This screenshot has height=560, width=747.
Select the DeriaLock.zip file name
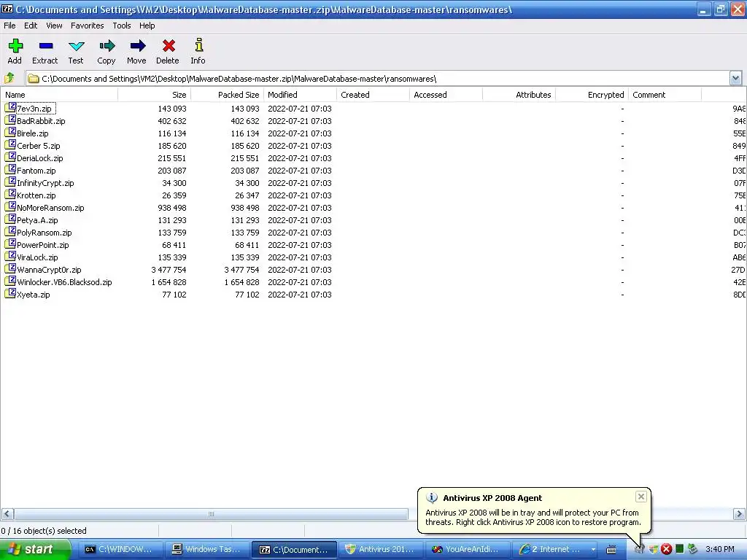point(39,158)
